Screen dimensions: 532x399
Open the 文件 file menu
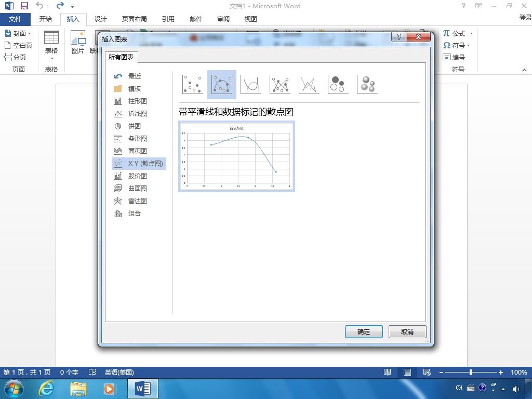[15, 19]
